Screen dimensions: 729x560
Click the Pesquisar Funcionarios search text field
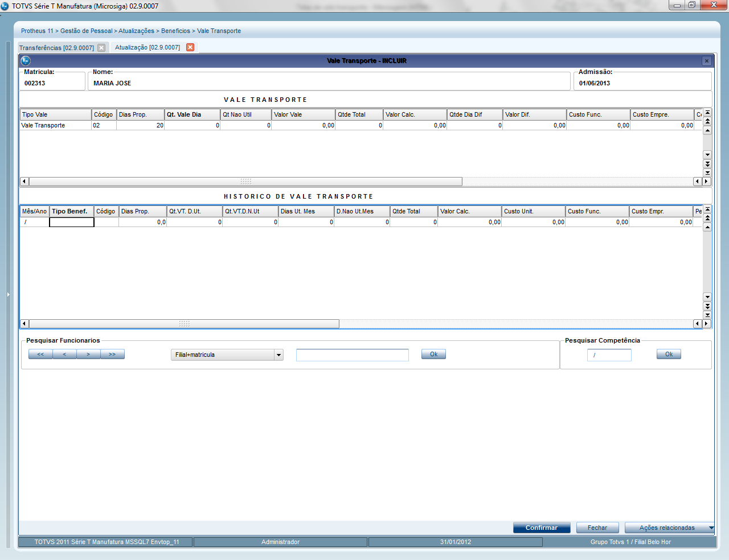point(353,355)
